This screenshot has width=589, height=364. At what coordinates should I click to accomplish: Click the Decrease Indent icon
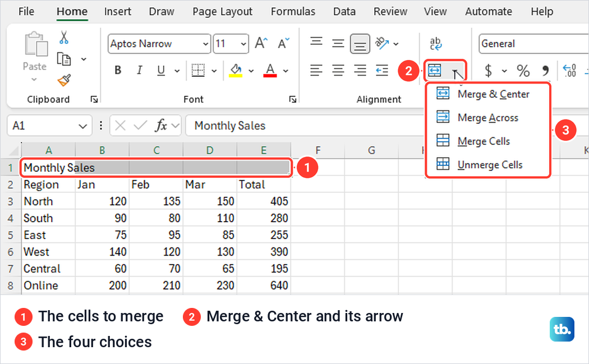click(382, 70)
